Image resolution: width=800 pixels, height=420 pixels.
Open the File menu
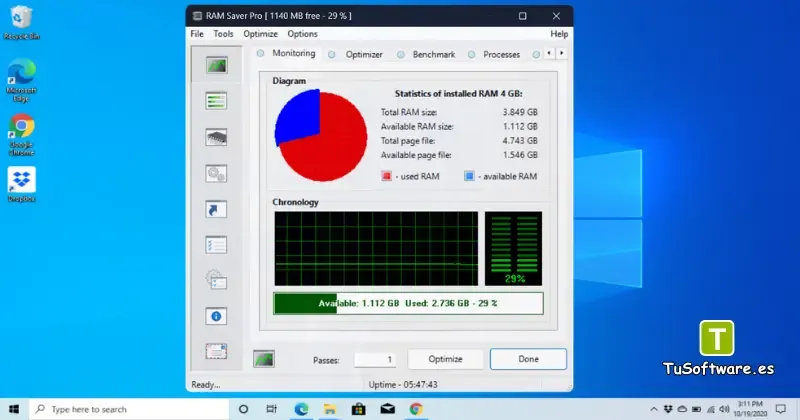click(x=197, y=34)
